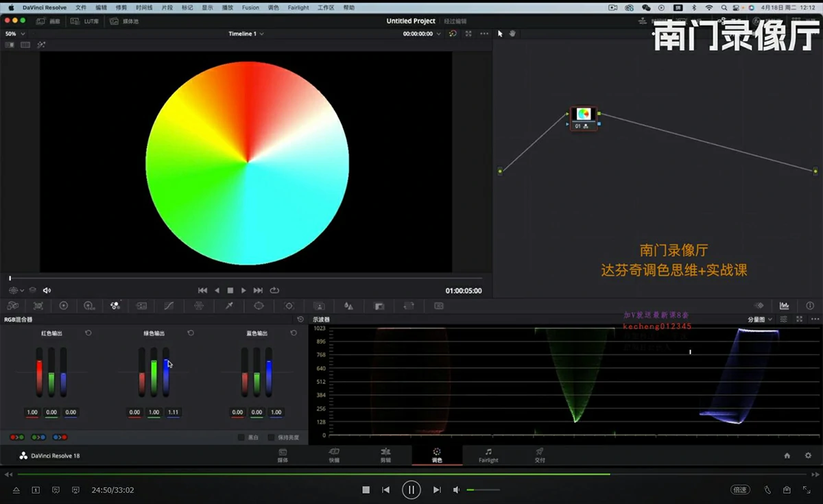Toggle the 媒体池 media pool panel
Screen dimensions: 823x504
tap(124, 21)
